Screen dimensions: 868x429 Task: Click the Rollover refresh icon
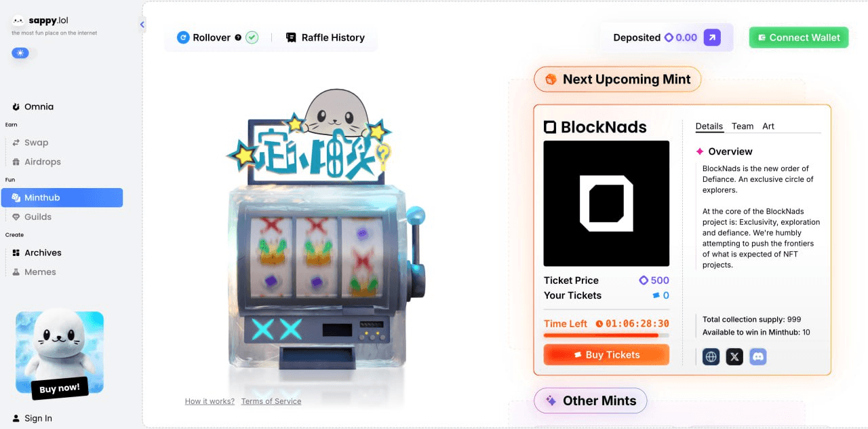pyautogui.click(x=183, y=38)
